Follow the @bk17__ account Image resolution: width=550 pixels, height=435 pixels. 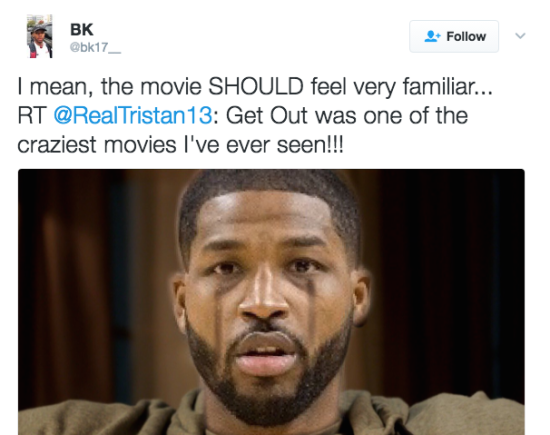pos(454,36)
